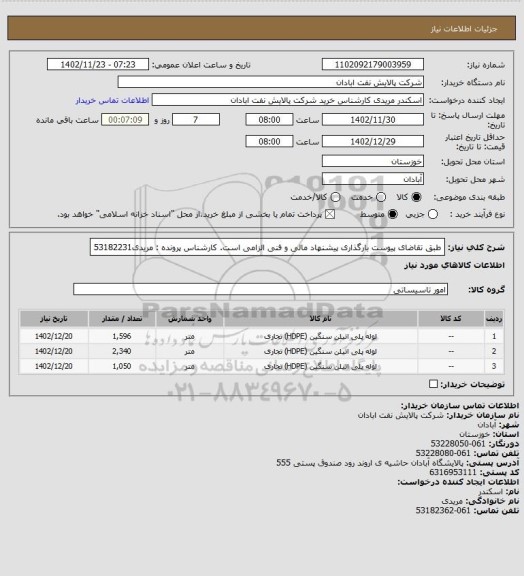Viewport: 524px width, 576px height.
Task: Click the HDPE pipe name in row 1
Action: [320, 336]
